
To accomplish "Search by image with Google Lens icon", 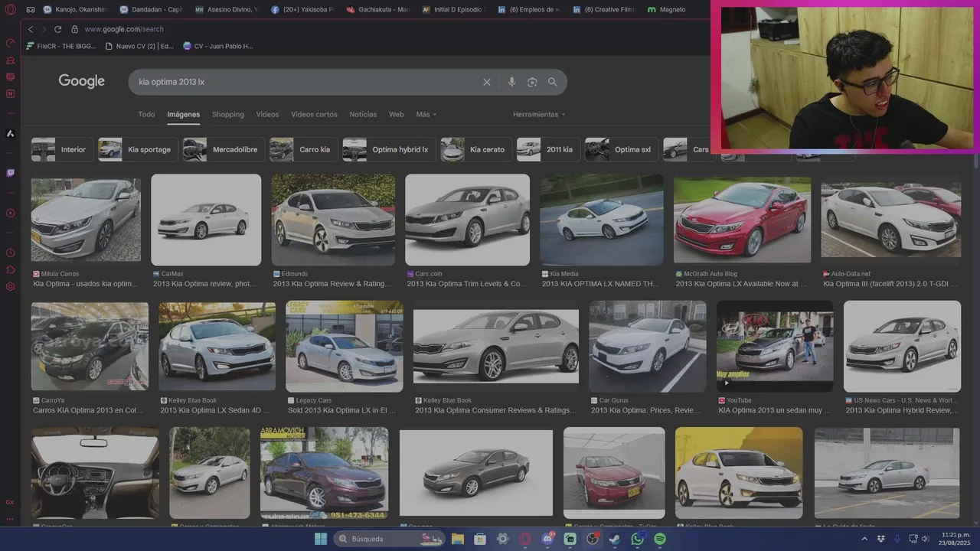I will [x=532, y=82].
